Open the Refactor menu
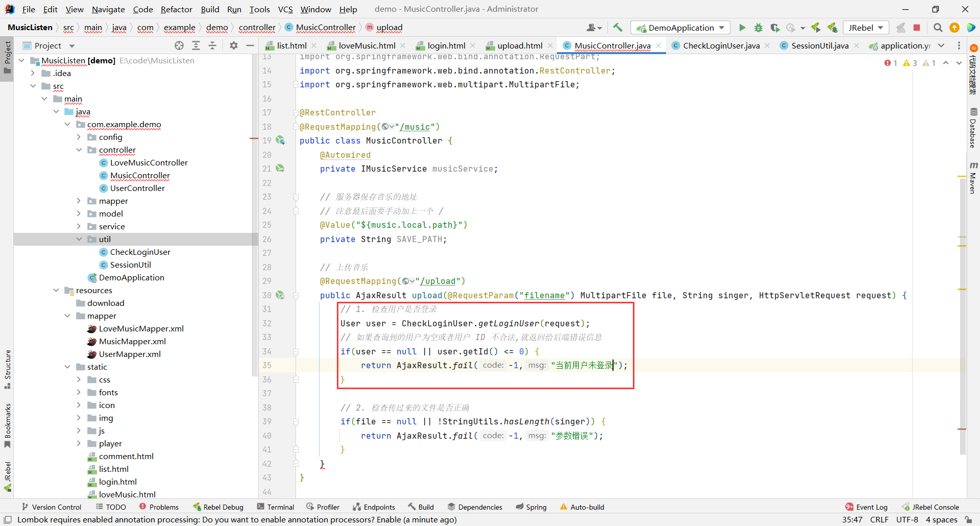This screenshot has width=980, height=526. pos(176,9)
